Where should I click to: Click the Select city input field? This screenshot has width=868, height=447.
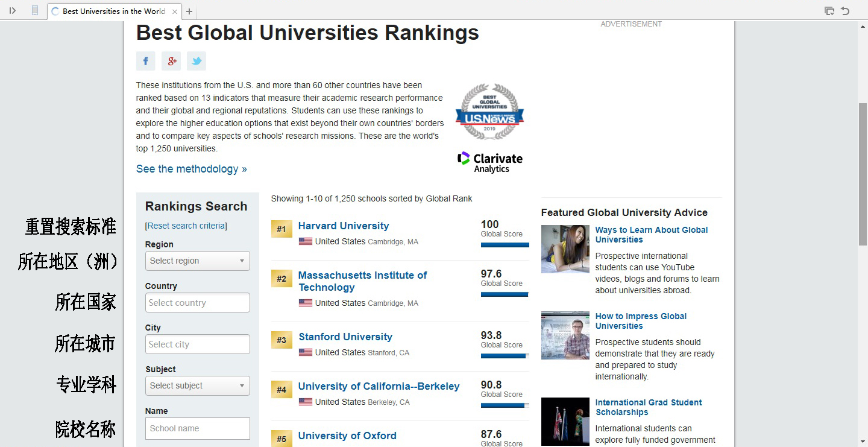[x=198, y=344]
